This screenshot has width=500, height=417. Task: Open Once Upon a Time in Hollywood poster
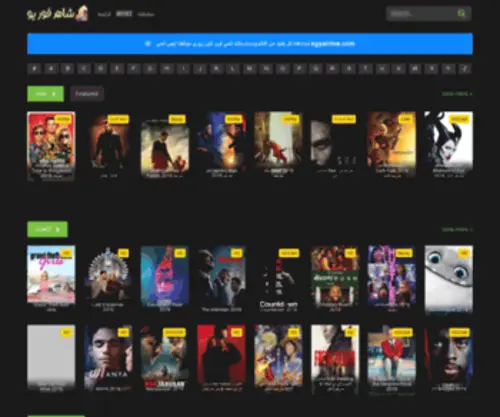(51, 146)
